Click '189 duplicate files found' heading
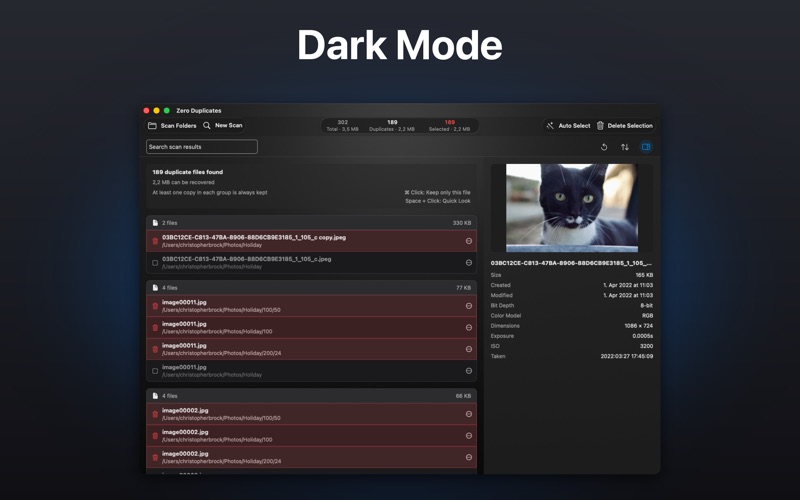This screenshot has height=500, width=800. (x=187, y=172)
